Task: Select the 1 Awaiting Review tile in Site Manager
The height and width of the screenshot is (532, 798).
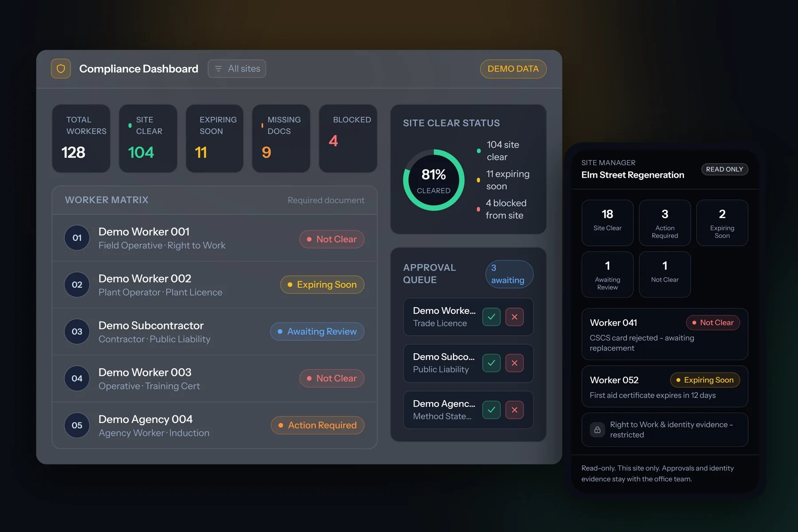Action: tap(607, 274)
